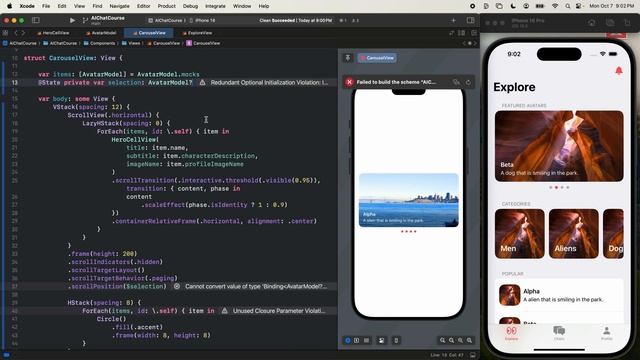
Task: Open the CarouselView struct symbol in jump bar
Action: coord(203,43)
